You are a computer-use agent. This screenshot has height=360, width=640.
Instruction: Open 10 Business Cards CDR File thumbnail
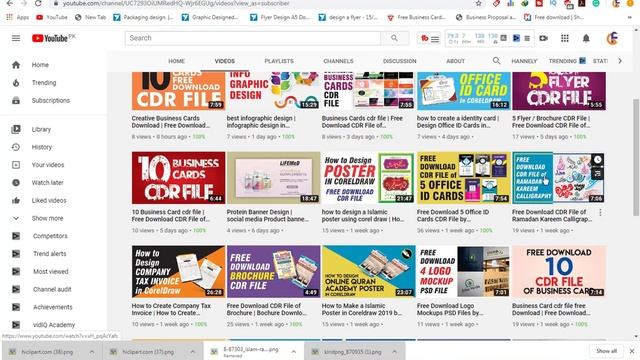pyautogui.click(x=178, y=178)
